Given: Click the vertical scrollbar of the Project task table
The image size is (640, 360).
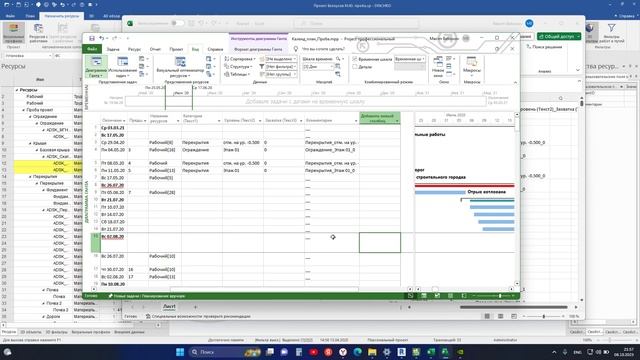Looking at the screenshot, I should 517,199.
